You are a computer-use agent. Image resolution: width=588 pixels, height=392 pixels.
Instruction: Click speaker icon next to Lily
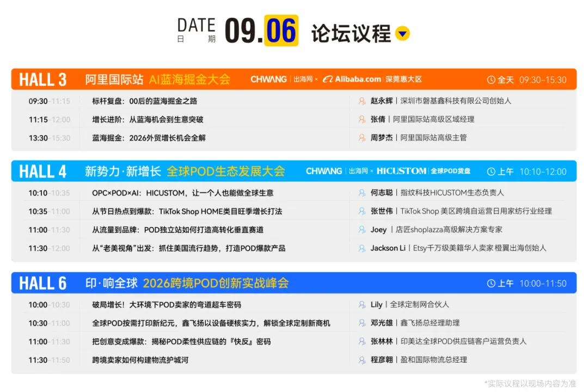pos(362,304)
